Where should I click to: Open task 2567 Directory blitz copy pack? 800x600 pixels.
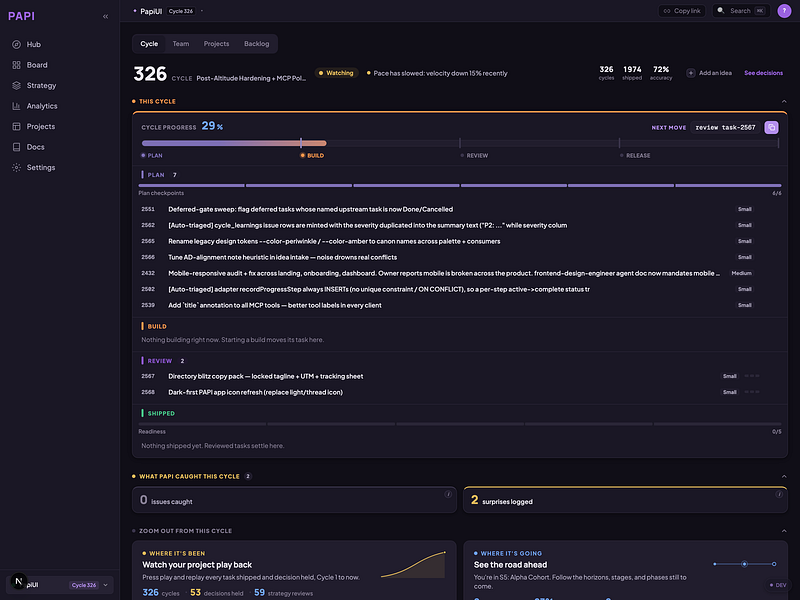460,376
